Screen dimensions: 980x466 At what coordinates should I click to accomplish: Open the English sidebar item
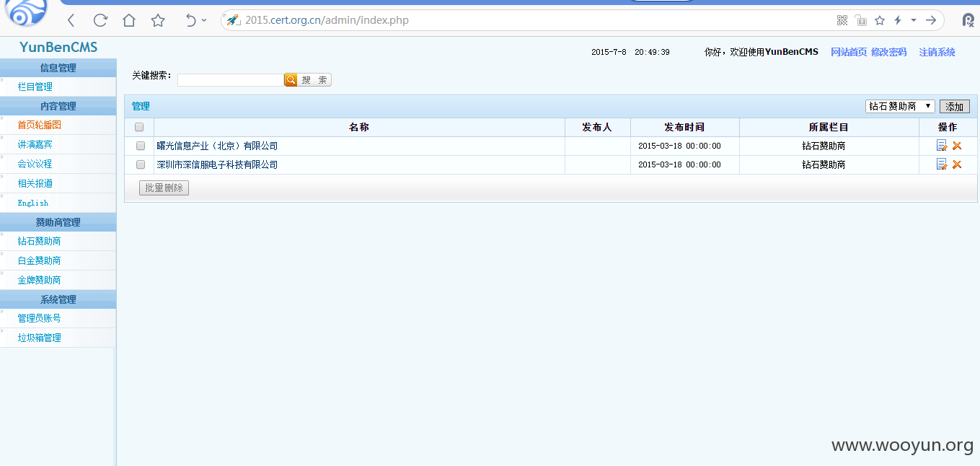[x=33, y=203]
